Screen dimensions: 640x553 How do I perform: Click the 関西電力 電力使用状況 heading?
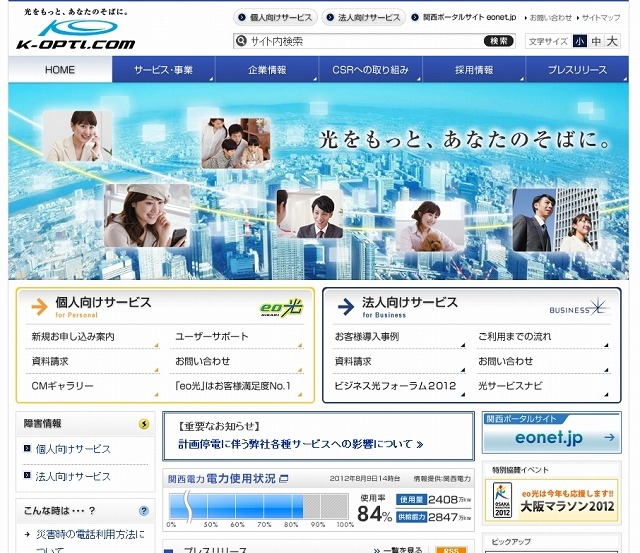(222, 478)
